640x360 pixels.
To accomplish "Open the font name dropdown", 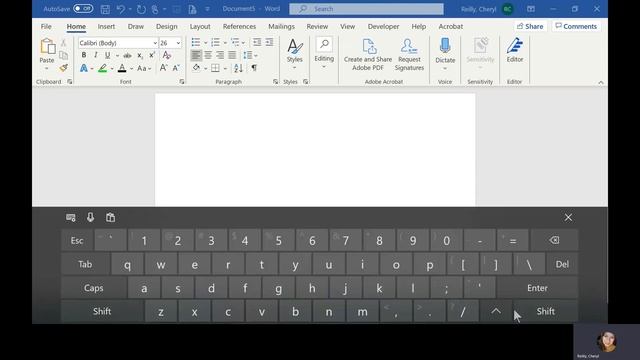I will click(155, 43).
